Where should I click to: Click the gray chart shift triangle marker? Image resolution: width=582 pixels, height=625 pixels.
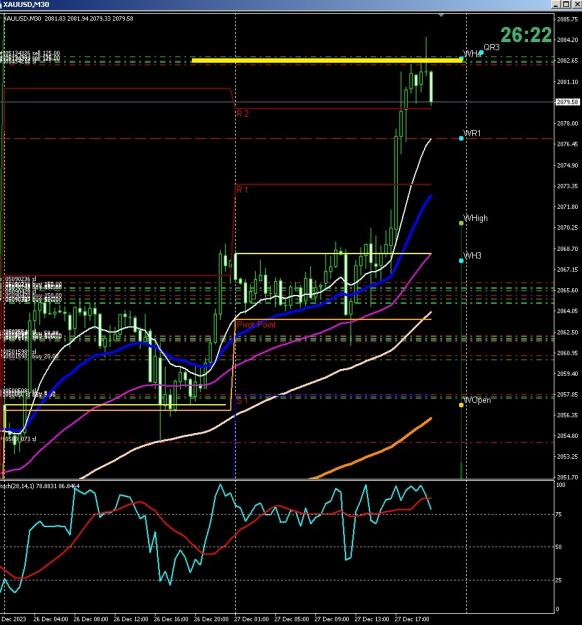441,15
